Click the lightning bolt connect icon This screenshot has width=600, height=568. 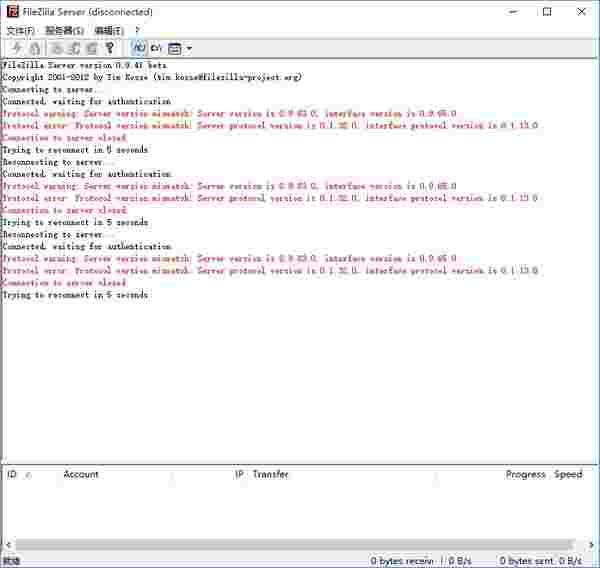pyautogui.click(x=17, y=48)
